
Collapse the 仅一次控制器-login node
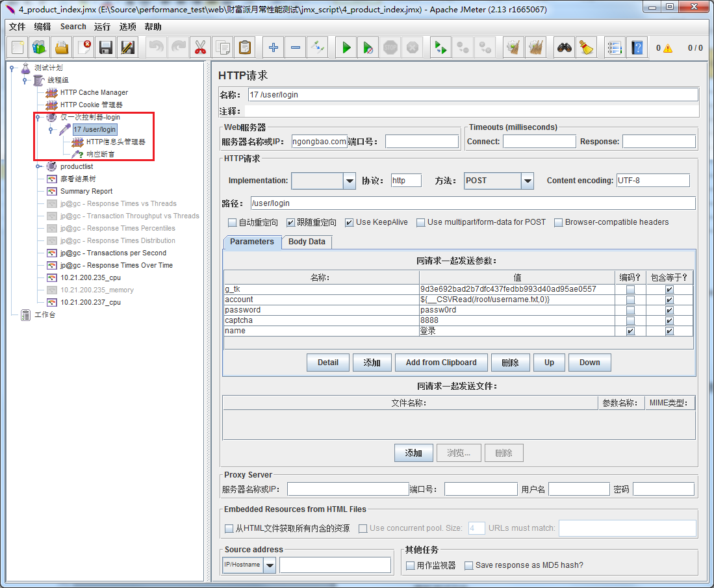[38, 117]
